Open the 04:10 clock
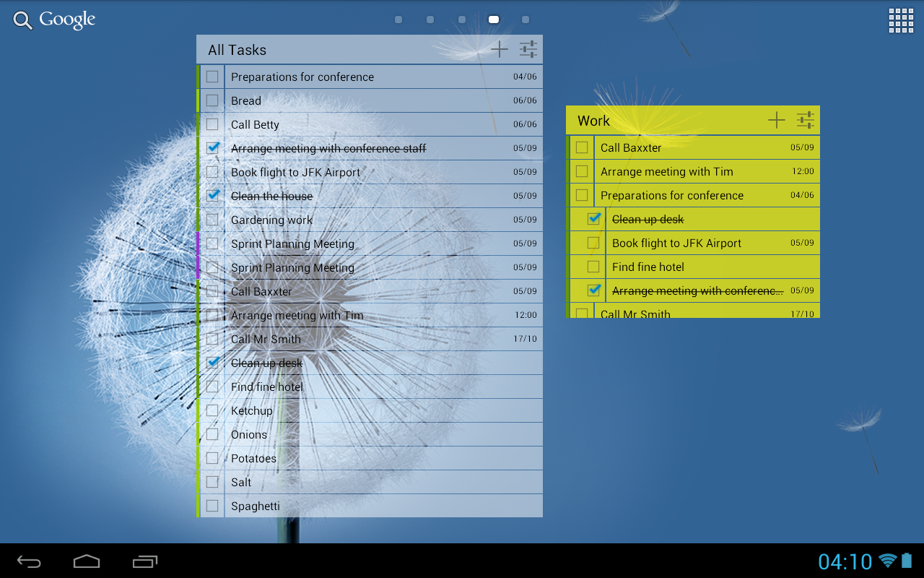The height and width of the screenshot is (578, 924). 845,561
